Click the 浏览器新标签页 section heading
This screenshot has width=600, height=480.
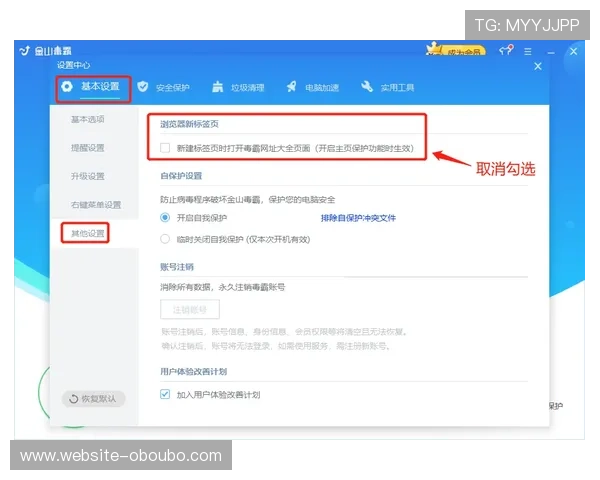pyautogui.click(x=189, y=124)
